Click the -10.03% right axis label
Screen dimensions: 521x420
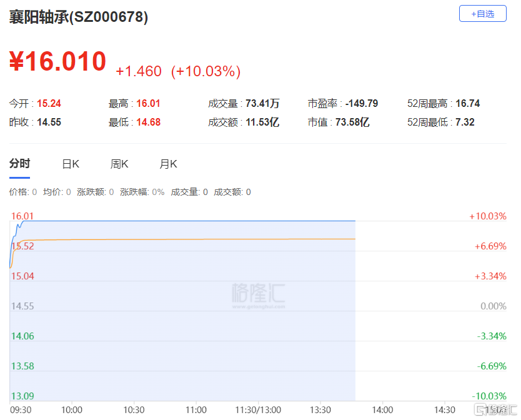point(489,396)
